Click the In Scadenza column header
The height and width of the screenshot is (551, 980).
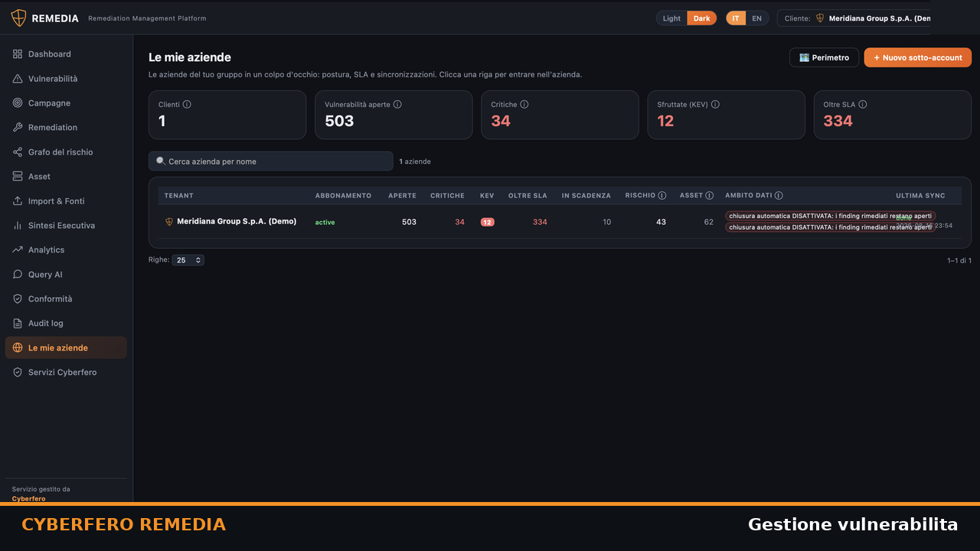pyautogui.click(x=586, y=196)
